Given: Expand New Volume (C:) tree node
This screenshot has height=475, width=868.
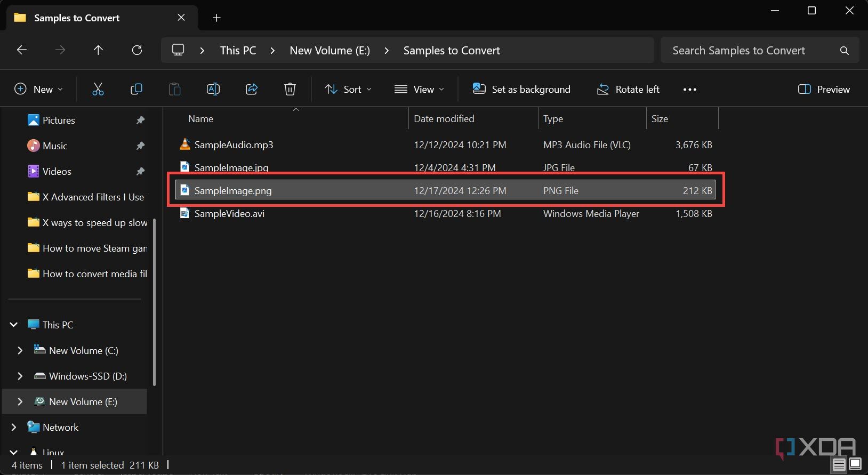Looking at the screenshot, I should [x=20, y=350].
